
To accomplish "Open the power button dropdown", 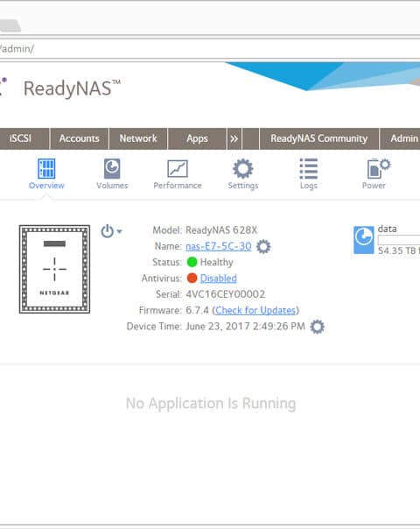I will 111,231.
